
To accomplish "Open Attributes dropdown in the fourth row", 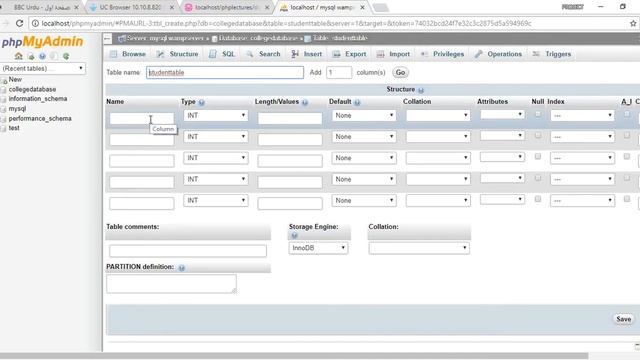I will click(502, 178).
